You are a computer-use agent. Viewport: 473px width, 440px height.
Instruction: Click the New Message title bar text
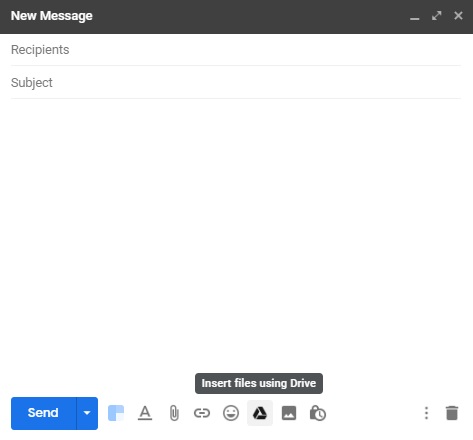pos(52,16)
